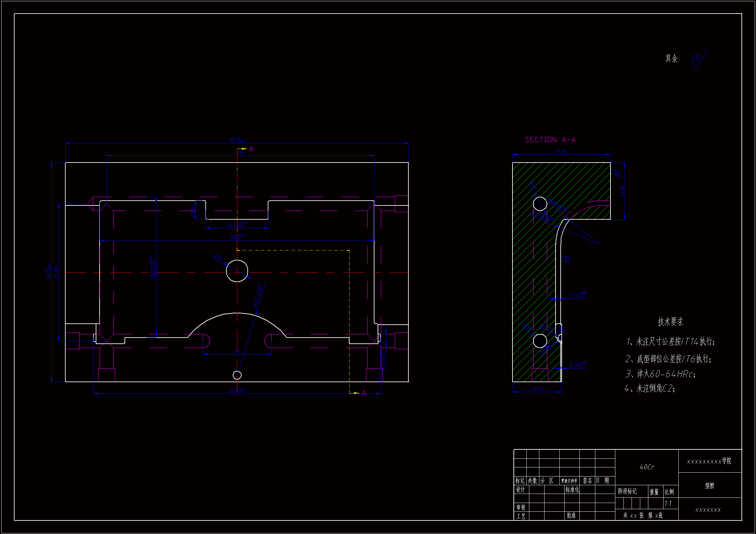Click the 型腔 part name cell

click(709, 486)
